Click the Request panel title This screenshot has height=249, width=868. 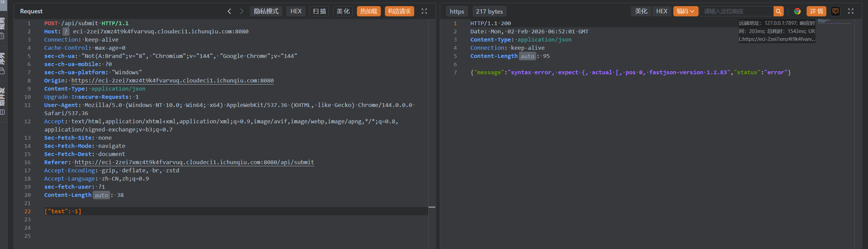coord(31,11)
